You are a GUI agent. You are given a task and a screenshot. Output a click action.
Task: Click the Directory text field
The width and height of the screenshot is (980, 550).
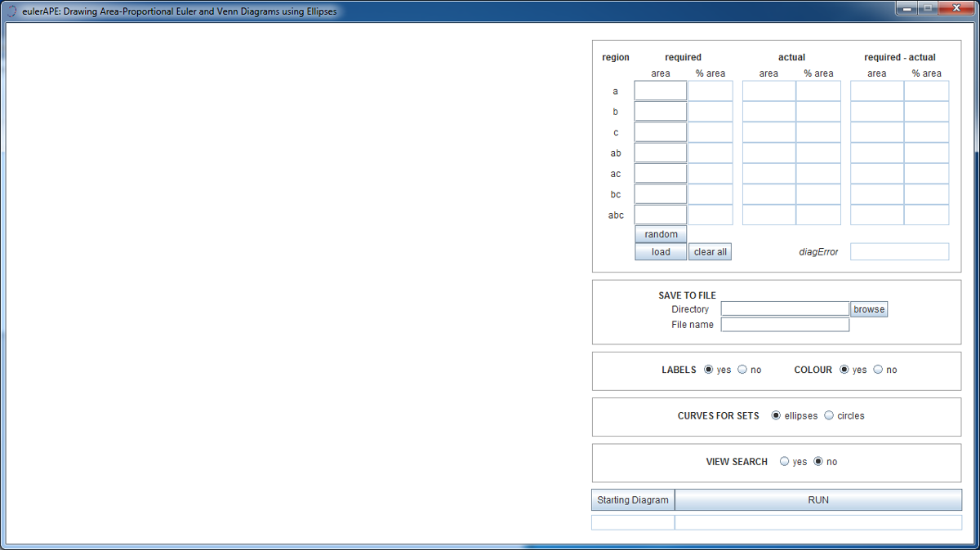pyautogui.click(x=785, y=309)
